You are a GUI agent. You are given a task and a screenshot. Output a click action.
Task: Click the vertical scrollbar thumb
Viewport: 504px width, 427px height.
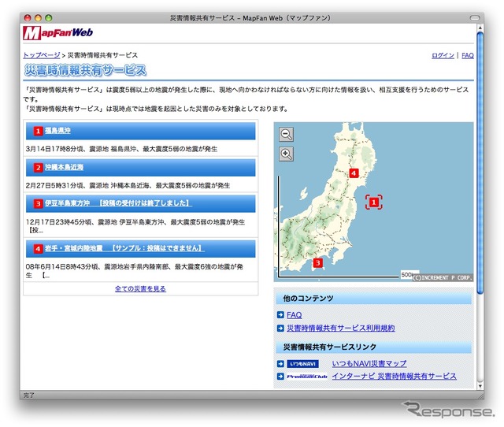(480, 162)
